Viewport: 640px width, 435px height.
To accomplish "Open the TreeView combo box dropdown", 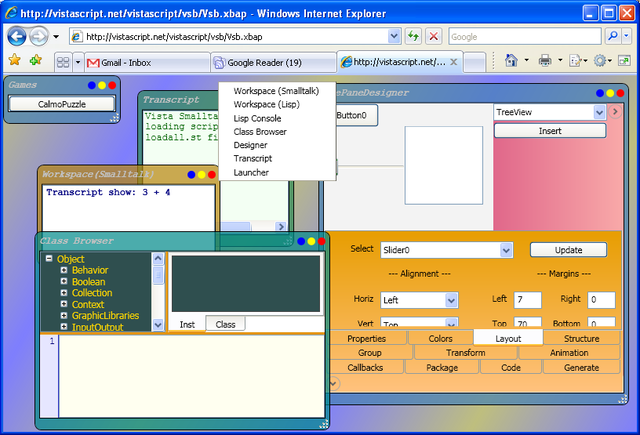I will pos(599,112).
